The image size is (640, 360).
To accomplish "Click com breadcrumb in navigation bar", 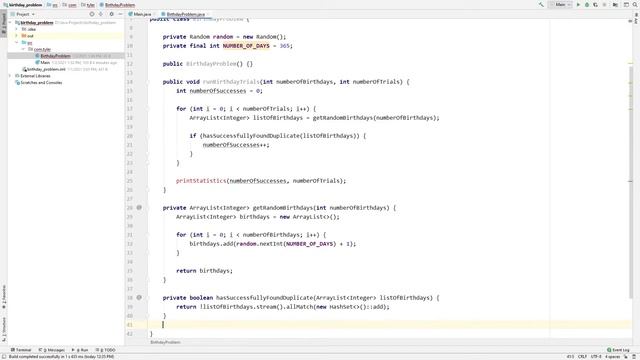I will (70, 5).
